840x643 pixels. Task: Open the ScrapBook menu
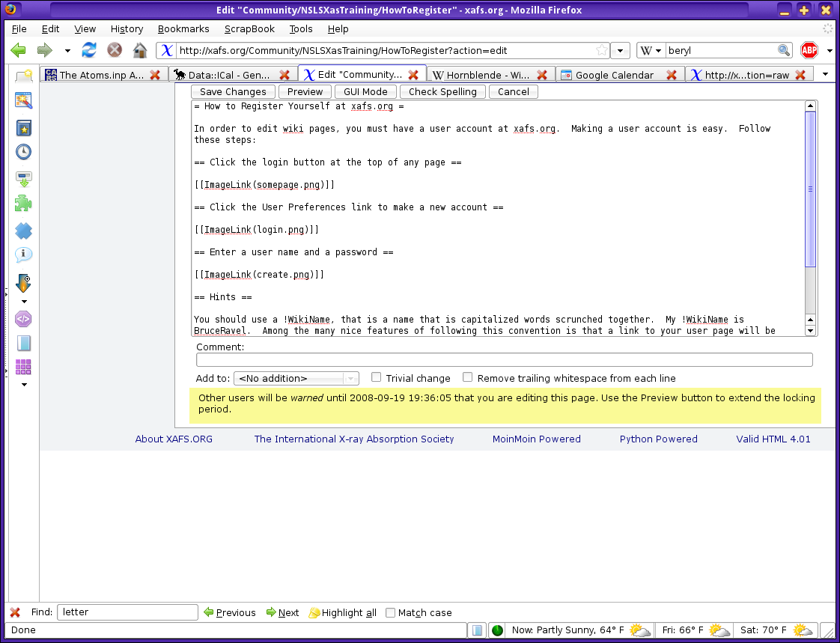pyautogui.click(x=249, y=28)
